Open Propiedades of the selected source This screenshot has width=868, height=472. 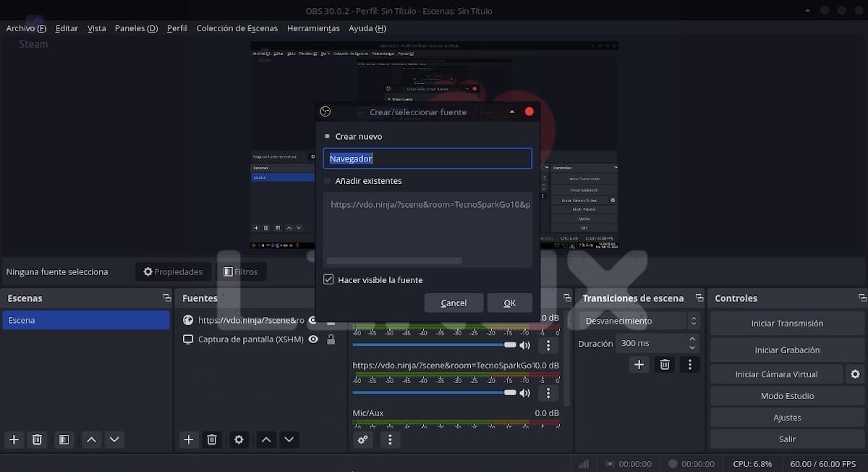(173, 271)
